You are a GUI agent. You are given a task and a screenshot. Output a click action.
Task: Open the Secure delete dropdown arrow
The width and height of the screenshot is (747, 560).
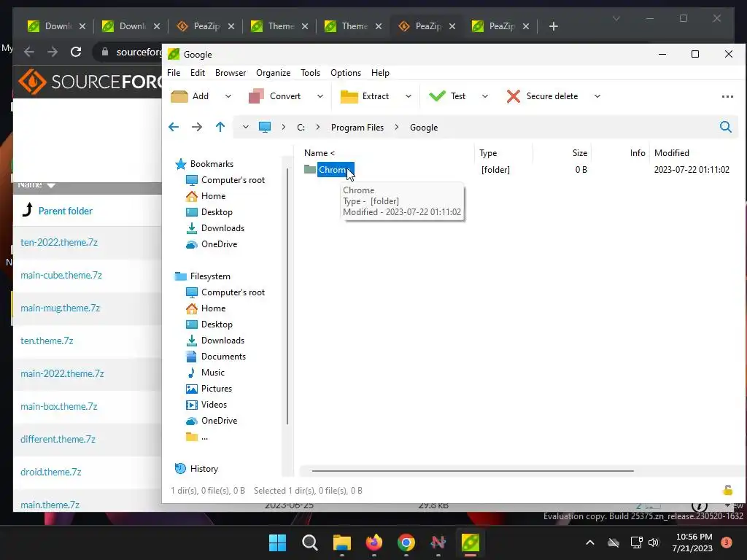click(x=597, y=96)
